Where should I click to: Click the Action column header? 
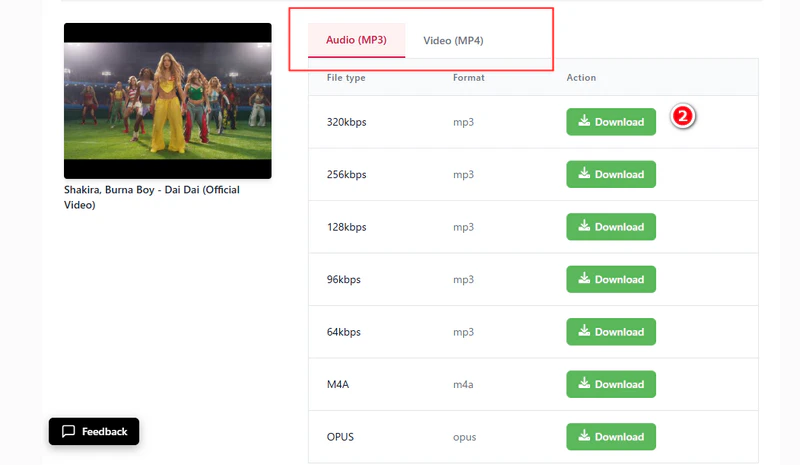click(581, 78)
